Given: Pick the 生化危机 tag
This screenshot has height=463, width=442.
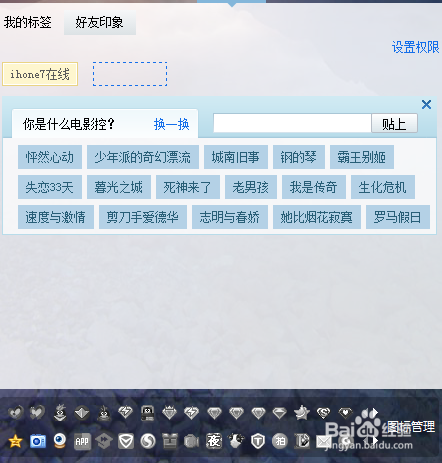Looking at the screenshot, I should [x=383, y=187].
